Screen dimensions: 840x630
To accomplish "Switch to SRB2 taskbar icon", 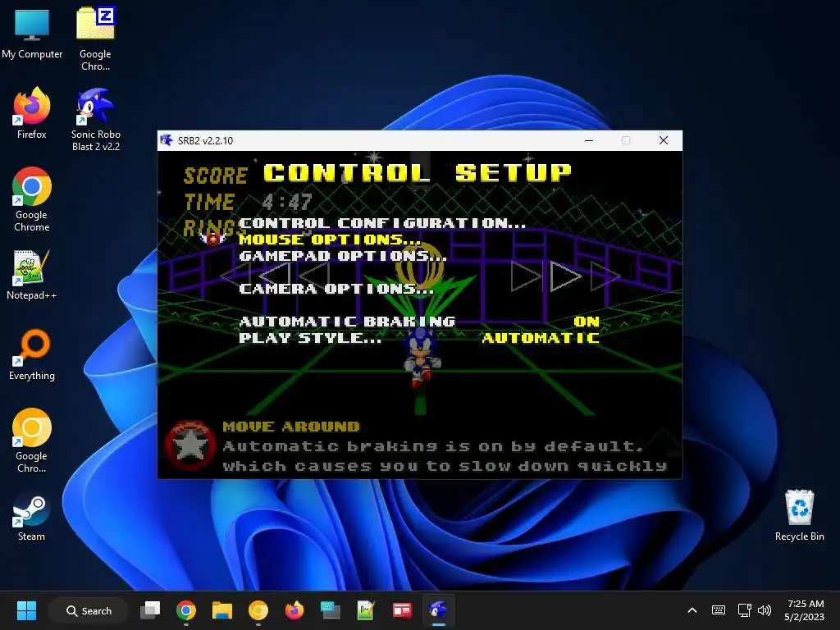I will 438,610.
